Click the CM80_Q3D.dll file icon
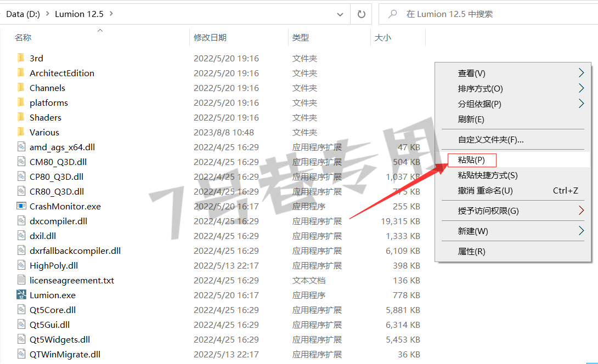This screenshot has height=364, width=598. (x=21, y=162)
